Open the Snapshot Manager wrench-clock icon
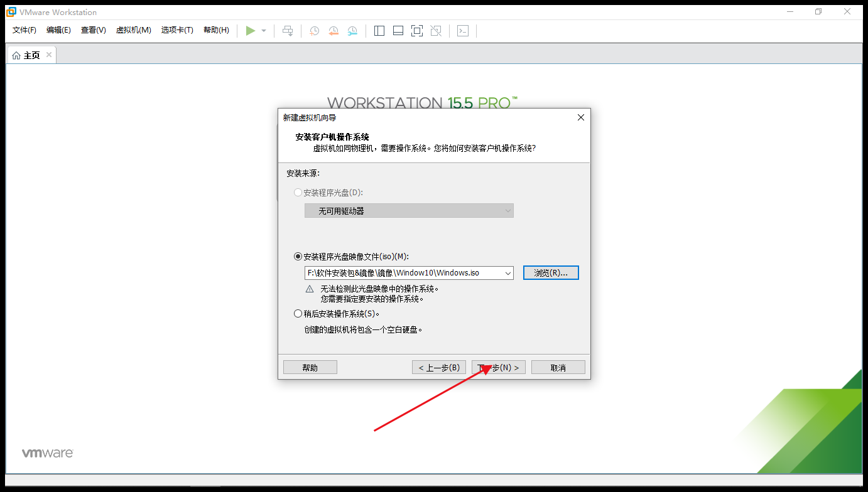The height and width of the screenshot is (492, 868). tap(353, 31)
